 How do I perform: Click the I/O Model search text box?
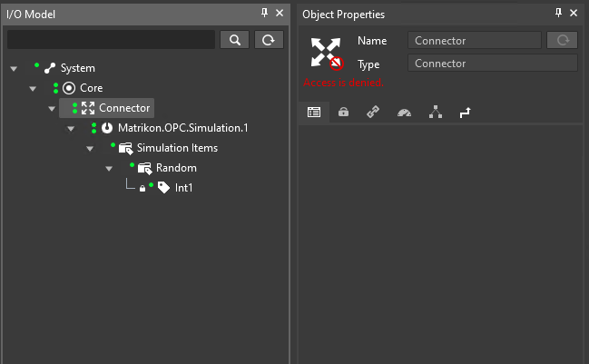(x=111, y=40)
